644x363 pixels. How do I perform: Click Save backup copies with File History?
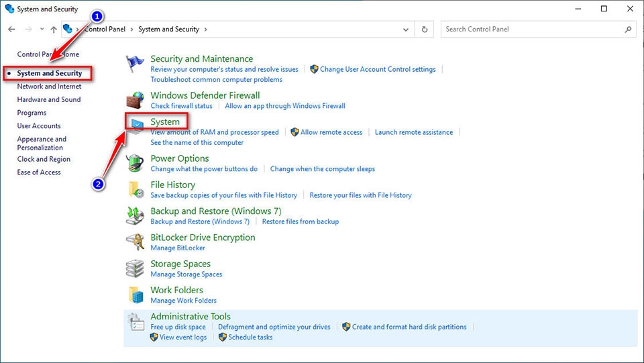click(x=224, y=195)
